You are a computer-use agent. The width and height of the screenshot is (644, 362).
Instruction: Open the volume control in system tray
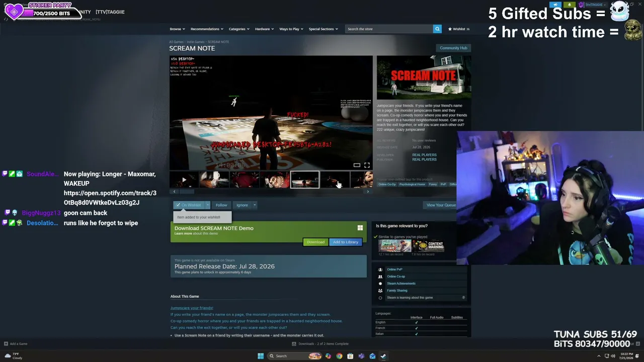coord(613,356)
